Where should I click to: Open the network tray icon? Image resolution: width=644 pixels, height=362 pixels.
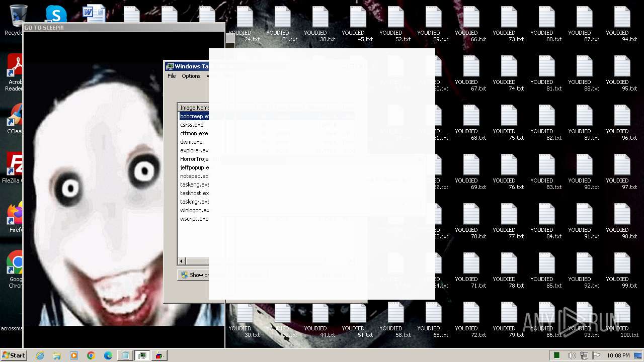click(x=585, y=355)
